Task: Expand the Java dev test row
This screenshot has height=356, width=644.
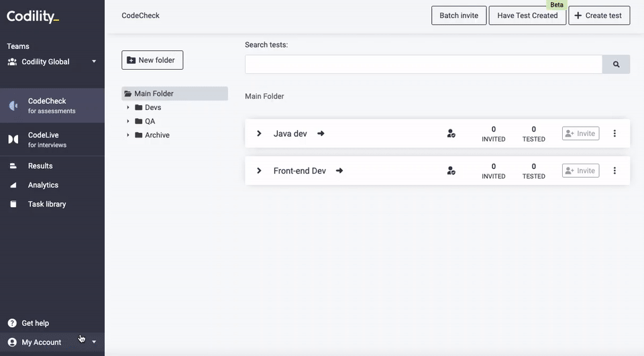Action: [x=259, y=133]
